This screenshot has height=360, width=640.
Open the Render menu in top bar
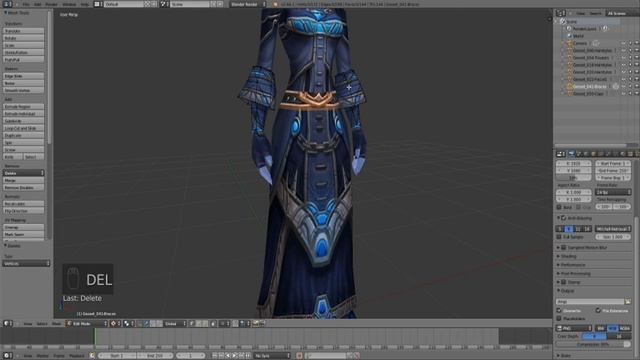51,4
